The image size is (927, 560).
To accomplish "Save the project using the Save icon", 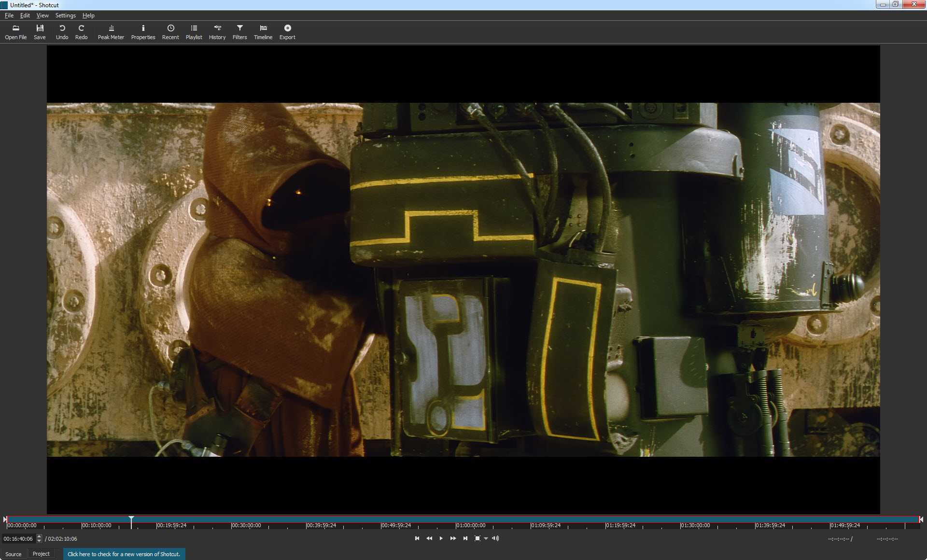I will [x=40, y=32].
